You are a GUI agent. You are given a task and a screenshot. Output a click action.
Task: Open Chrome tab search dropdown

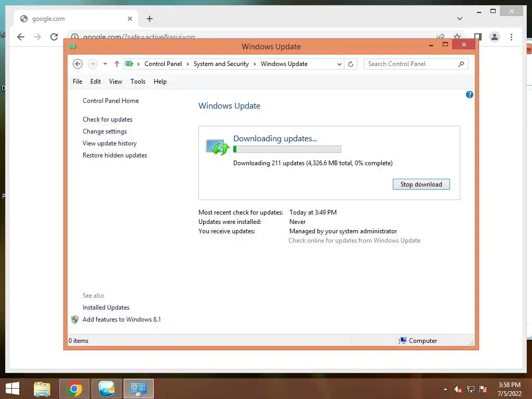(460, 19)
